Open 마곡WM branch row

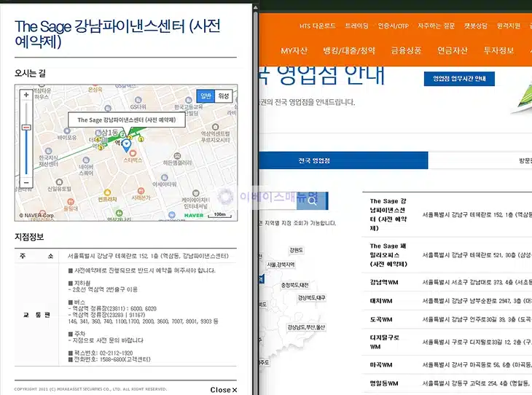(x=447, y=365)
